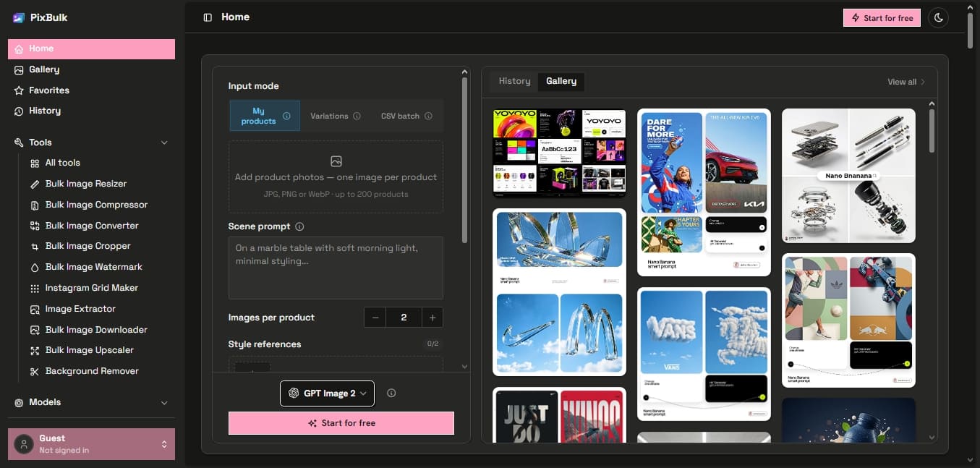Image resolution: width=980 pixels, height=468 pixels.
Task: Click the info icon next to GPT Image 2
Action: click(x=391, y=393)
